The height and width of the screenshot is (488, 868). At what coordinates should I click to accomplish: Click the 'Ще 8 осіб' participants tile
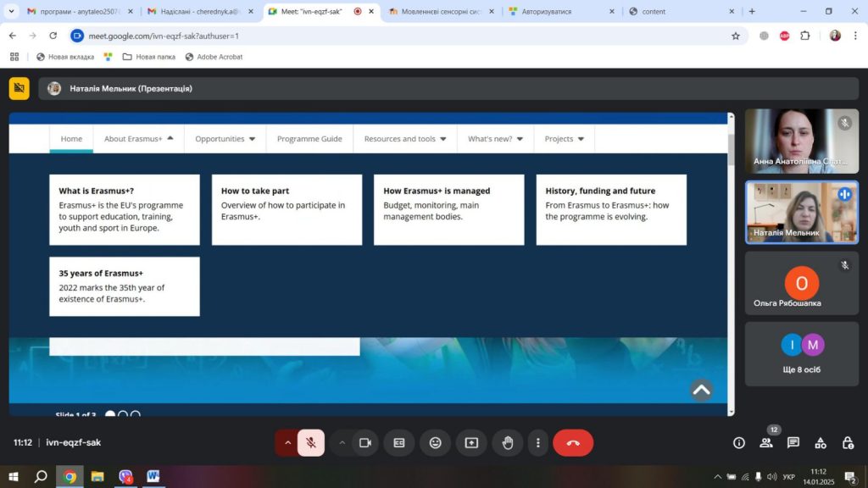point(801,353)
